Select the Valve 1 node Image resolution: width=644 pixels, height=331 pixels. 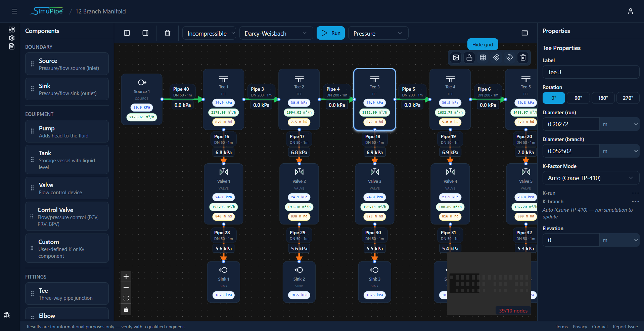(x=224, y=194)
